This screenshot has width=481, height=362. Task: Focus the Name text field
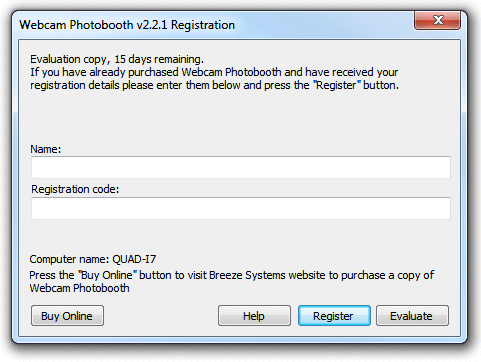point(241,167)
